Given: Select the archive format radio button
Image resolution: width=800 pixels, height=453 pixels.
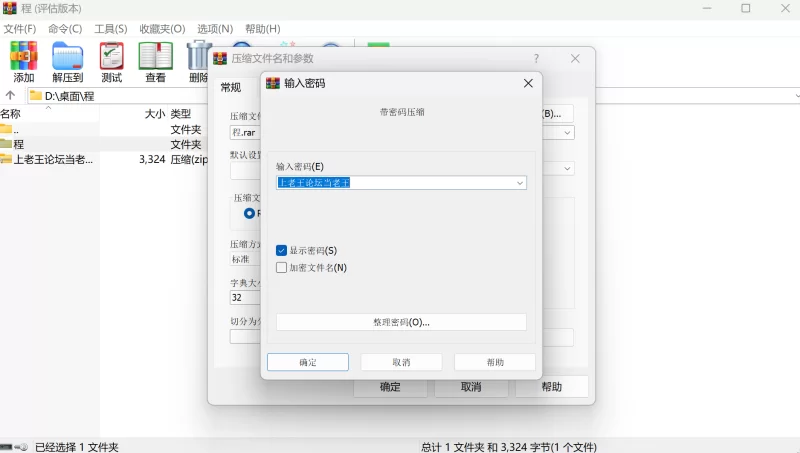Looking at the screenshot, I should coord(250,213).
